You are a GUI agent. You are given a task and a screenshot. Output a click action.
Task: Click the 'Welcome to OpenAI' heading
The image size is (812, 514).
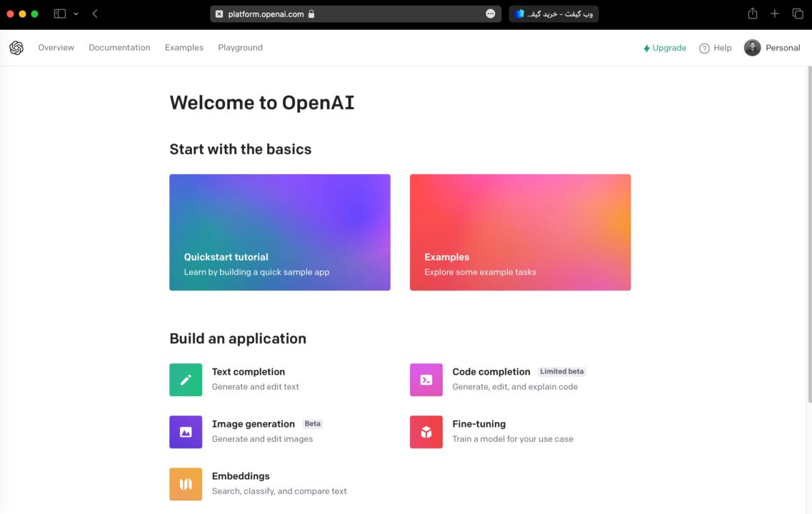point(262,103)
